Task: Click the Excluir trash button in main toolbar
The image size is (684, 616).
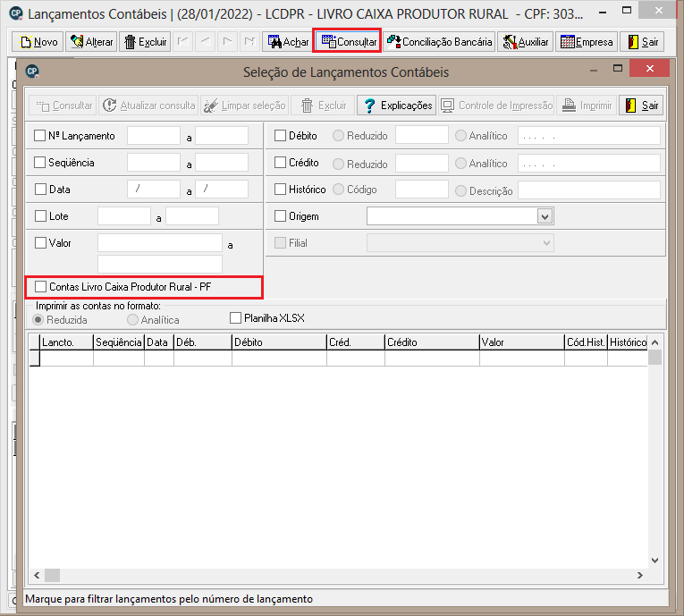Action: (145, 42)
